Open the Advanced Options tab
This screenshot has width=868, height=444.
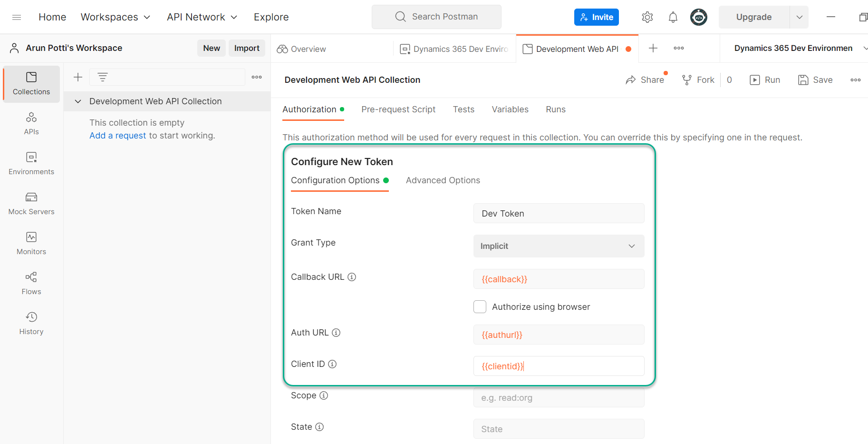(443, 180)
